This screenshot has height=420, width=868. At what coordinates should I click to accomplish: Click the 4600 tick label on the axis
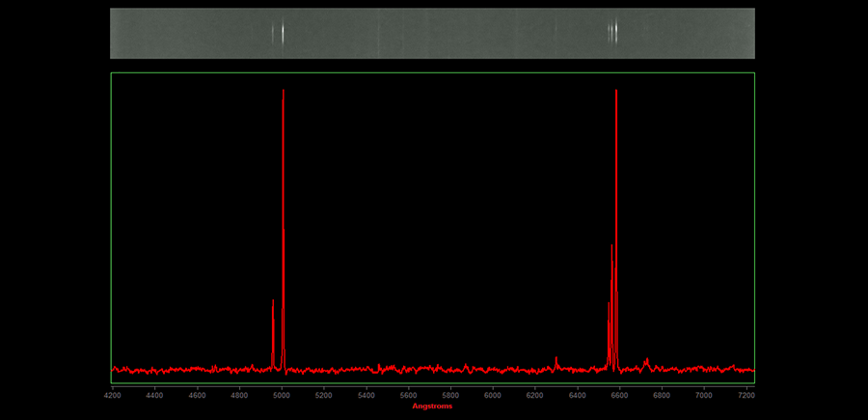tap(197, 395)
